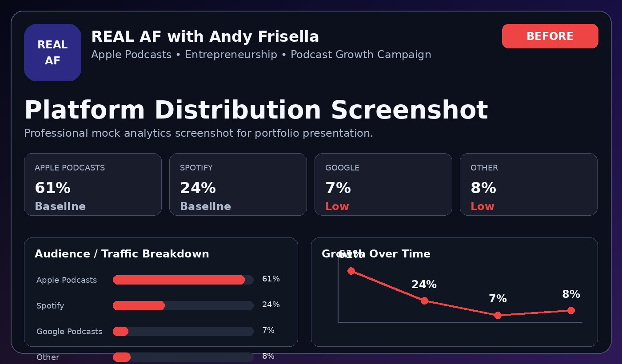This screenshot has height=364, width=622.
Task: Click the Spotify traffic progress bar
Action: [x=183, y=305]
